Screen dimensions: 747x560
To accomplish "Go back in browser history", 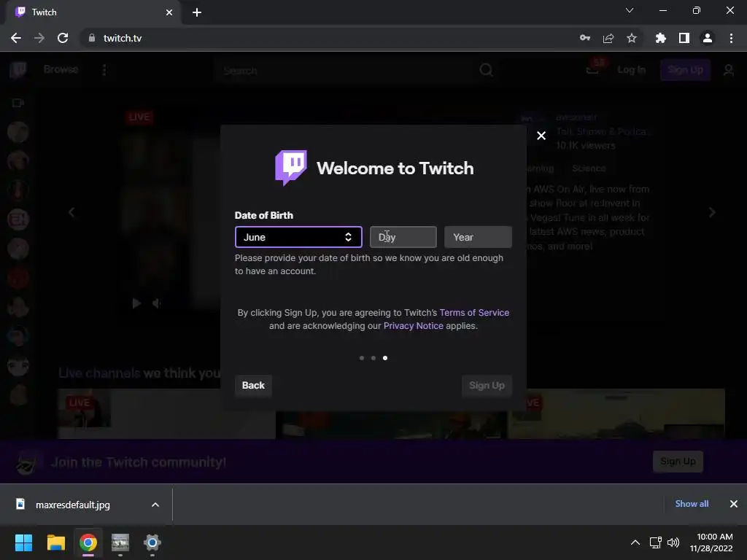I will tap(16, 38).
